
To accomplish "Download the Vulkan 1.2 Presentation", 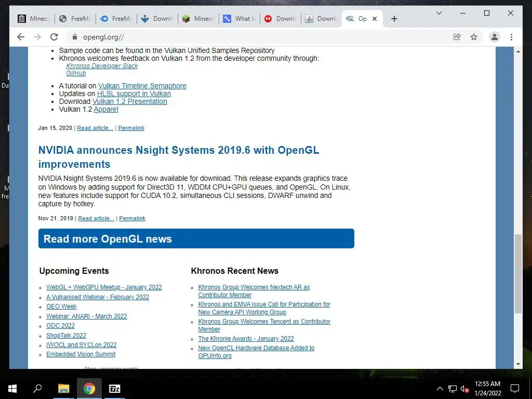I will click(129, 101).
